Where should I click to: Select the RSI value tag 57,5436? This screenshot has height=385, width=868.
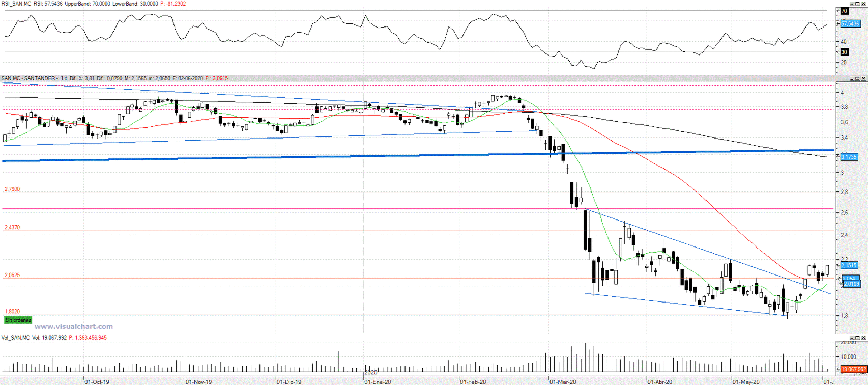[850, 24]
